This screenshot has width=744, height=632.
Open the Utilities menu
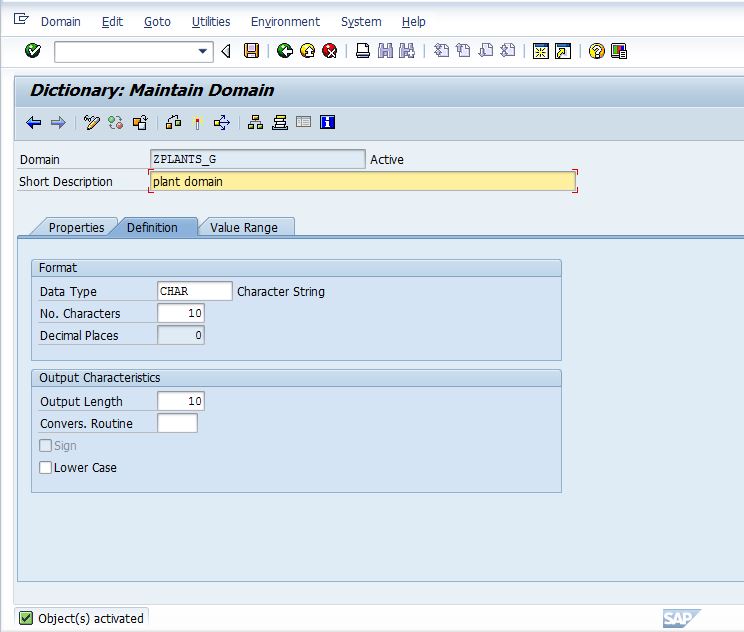[211, 22]
